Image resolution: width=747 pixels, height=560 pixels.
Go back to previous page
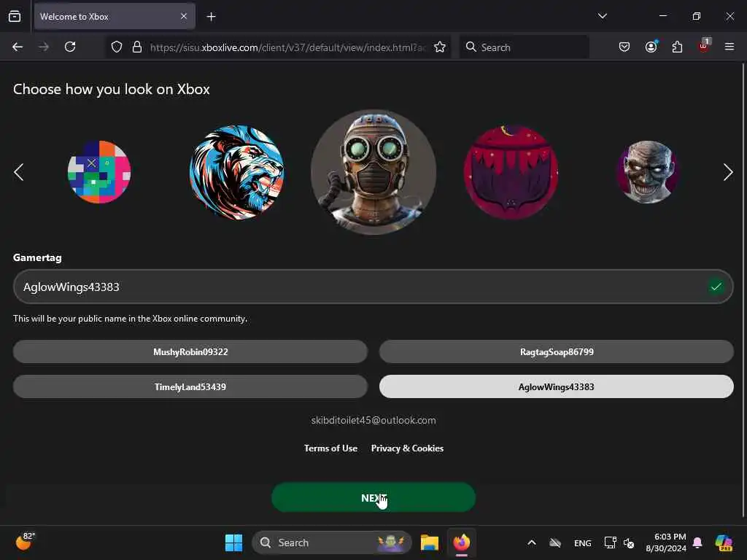[18, 47]
